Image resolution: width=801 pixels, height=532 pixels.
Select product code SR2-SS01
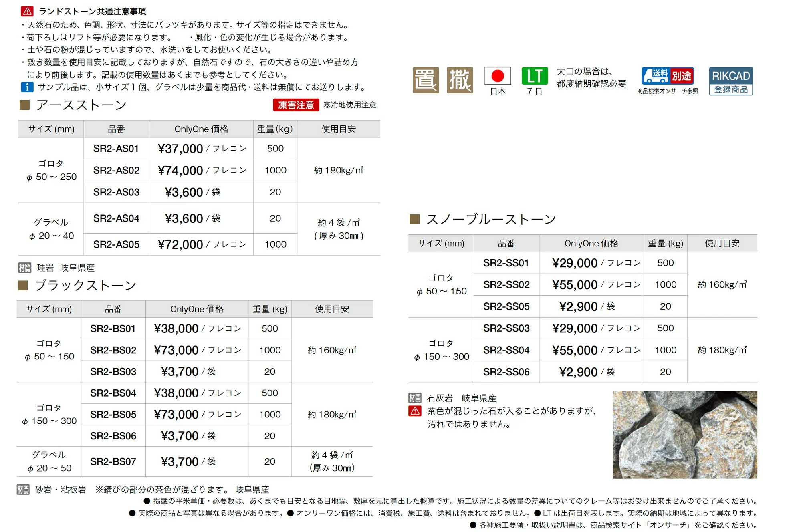point(506,263)
